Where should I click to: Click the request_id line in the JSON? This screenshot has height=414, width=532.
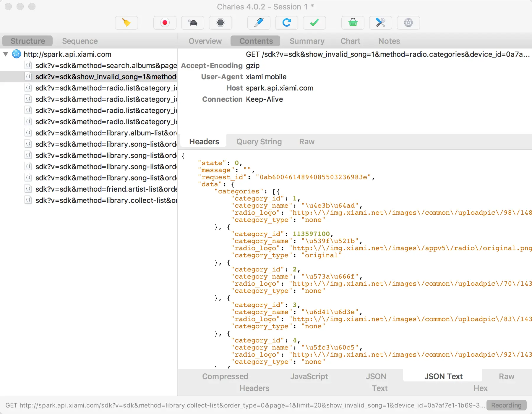[x=286, y=177]
